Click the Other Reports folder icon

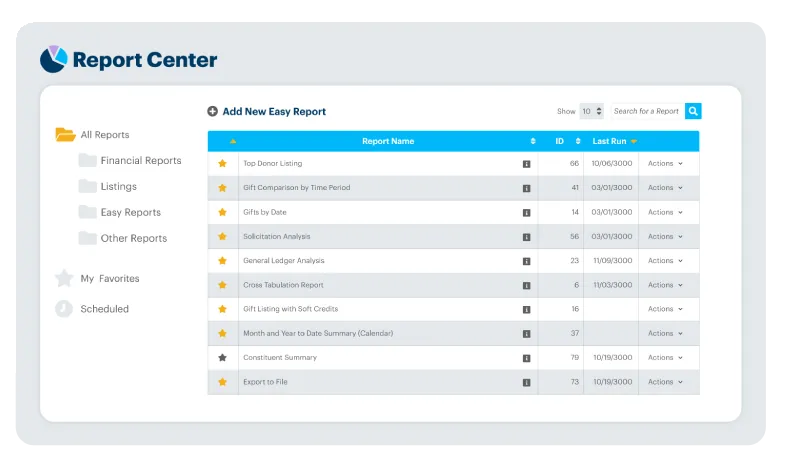(87, 238)
